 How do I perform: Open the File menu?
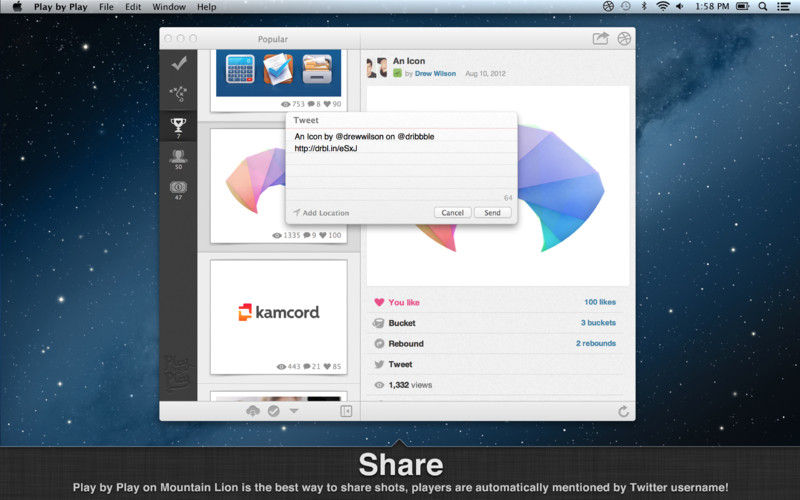pyautogui.click(x=106, y=7)
